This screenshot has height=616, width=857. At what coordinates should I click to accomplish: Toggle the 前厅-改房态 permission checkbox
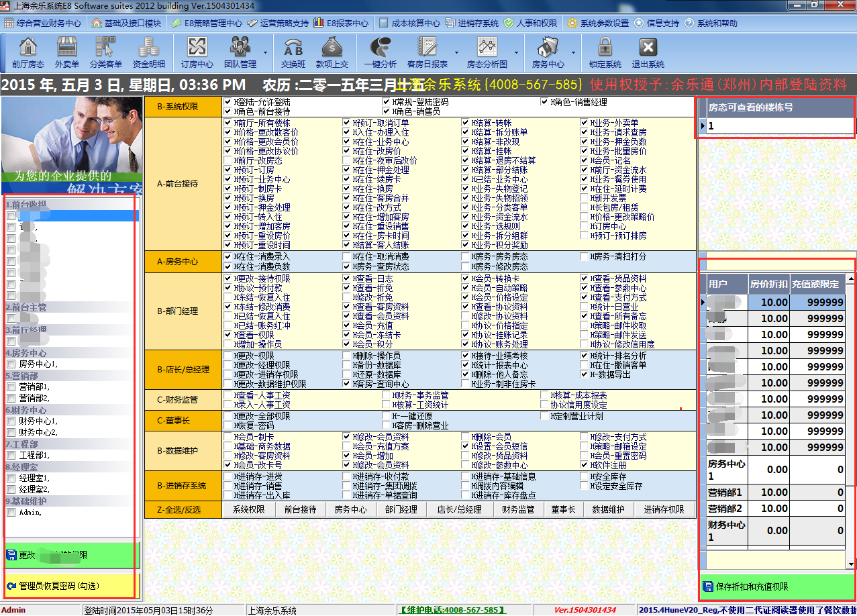click(x=228, y=161)
